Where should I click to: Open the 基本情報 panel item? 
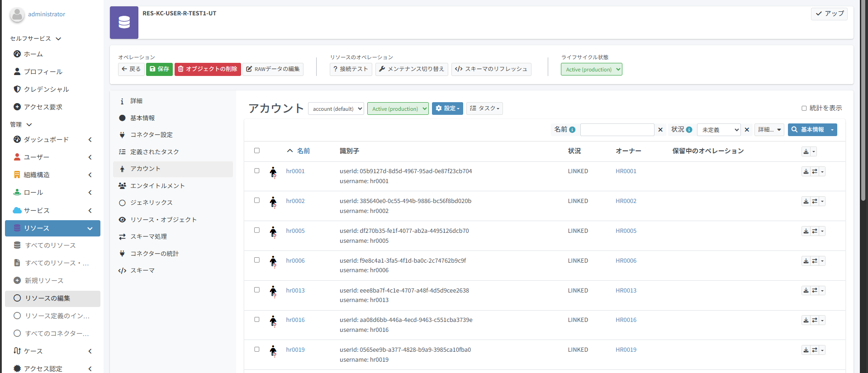(173, 118)
